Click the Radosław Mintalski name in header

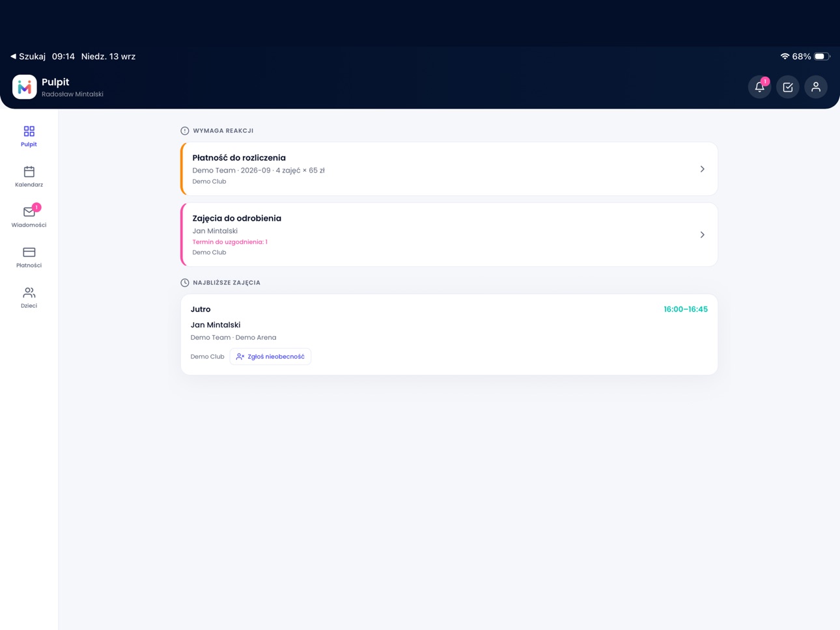(72, 94)
